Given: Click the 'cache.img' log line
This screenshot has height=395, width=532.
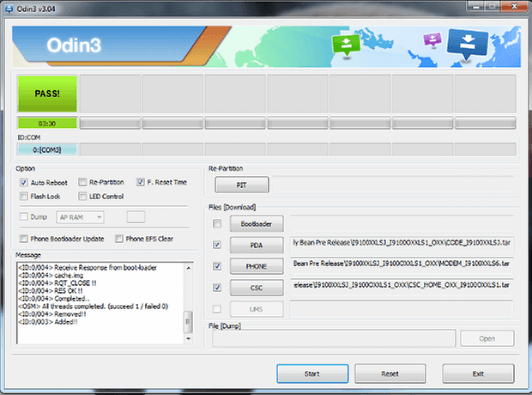Looking at the screenshot, I should click(51, 276).
